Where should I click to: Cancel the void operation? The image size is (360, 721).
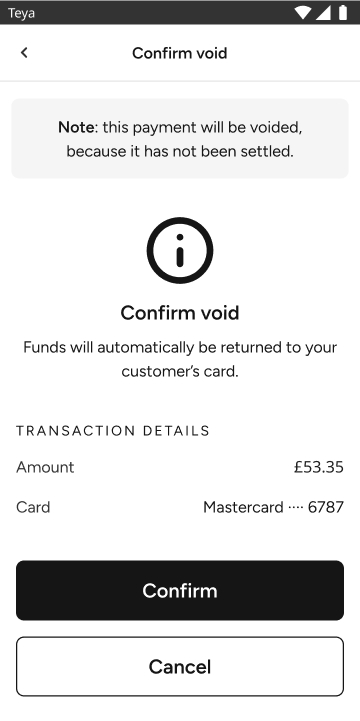(180, 666)
